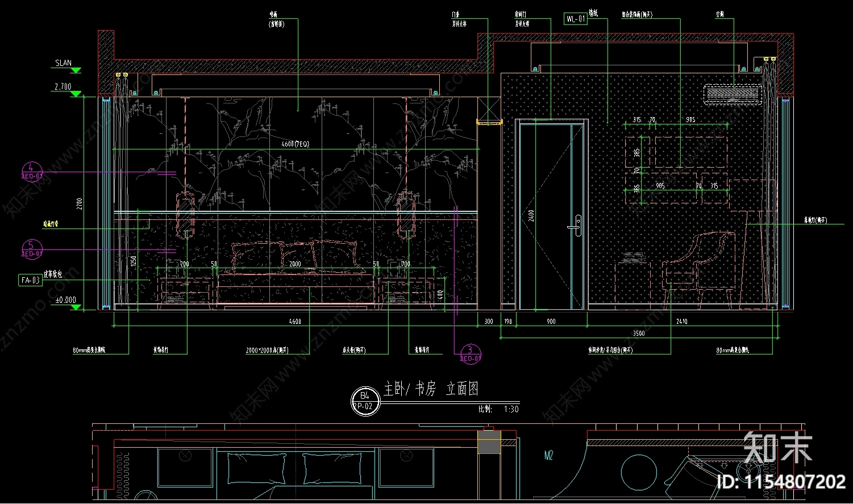Select the 门套 door casing annotation

pyautogui.click(x=456, y=15)
